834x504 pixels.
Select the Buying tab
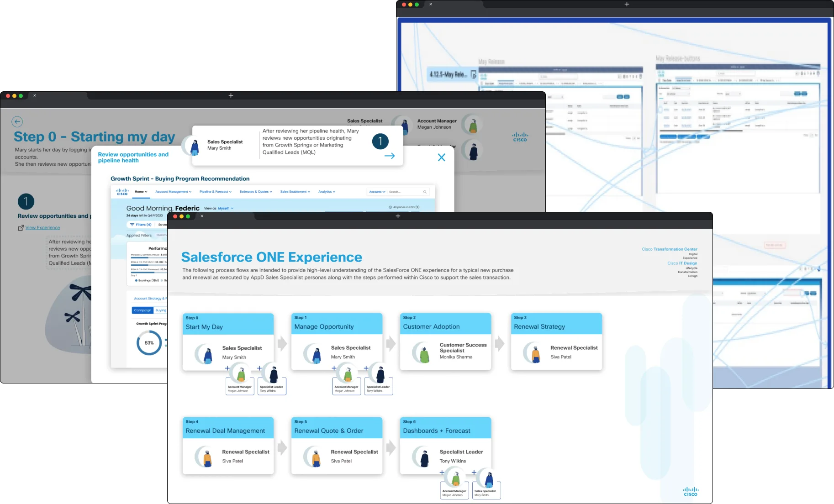[161, 310]
